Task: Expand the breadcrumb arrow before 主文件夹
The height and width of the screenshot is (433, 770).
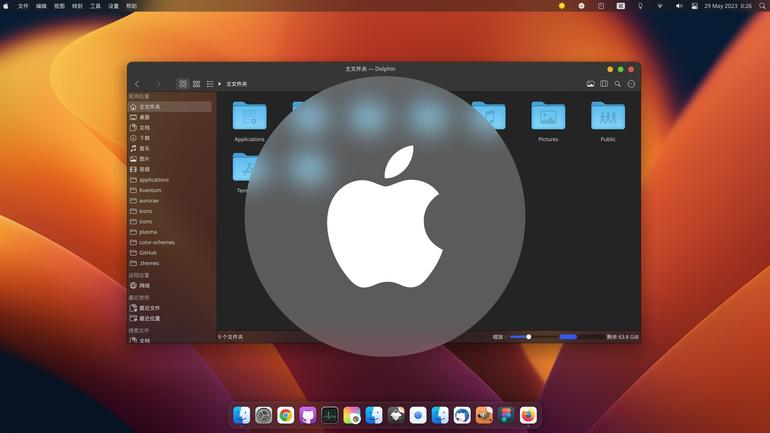Action: click(x=220, y=84)
